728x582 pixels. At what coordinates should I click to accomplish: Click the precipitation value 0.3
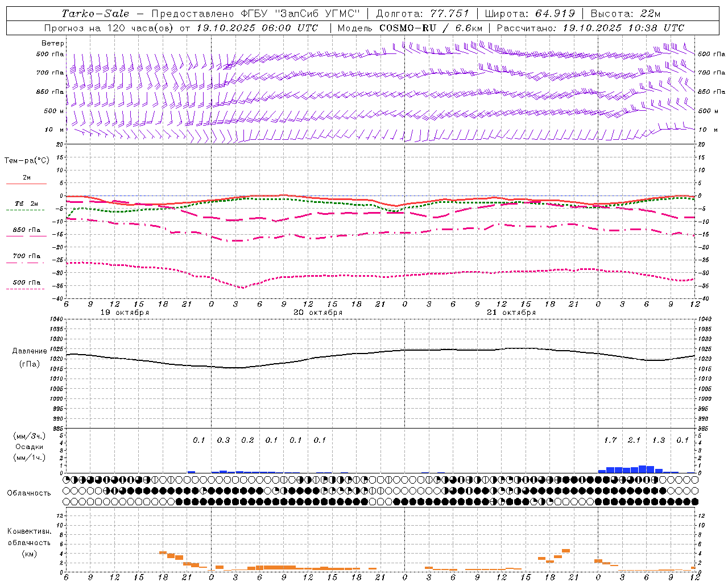pos(224,440)
